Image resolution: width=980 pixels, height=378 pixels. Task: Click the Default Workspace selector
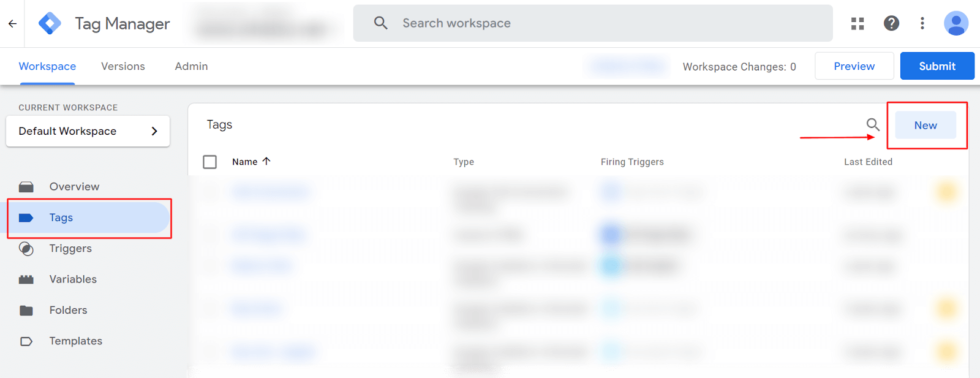88,131
